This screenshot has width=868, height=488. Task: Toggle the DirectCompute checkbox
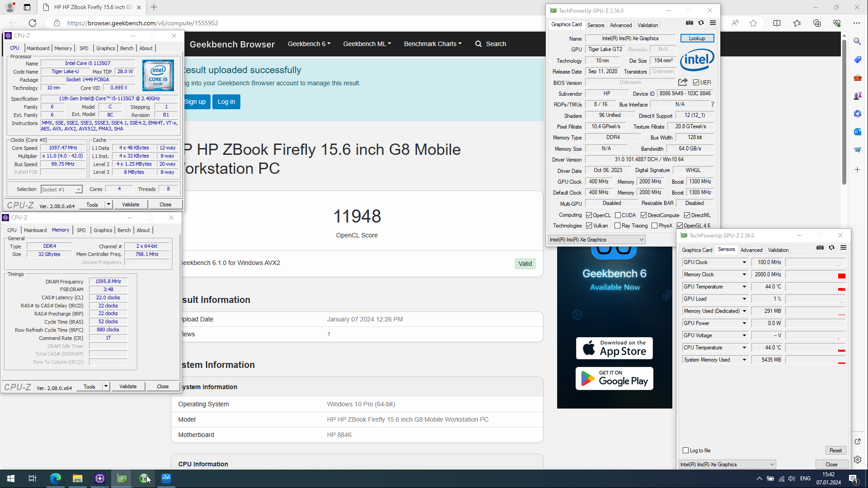click(643, 215)
